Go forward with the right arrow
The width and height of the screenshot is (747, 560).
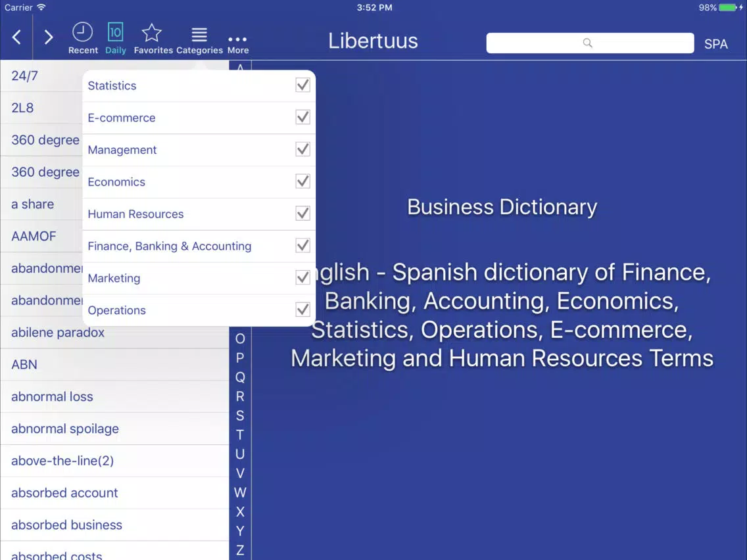tap(48, 37)
